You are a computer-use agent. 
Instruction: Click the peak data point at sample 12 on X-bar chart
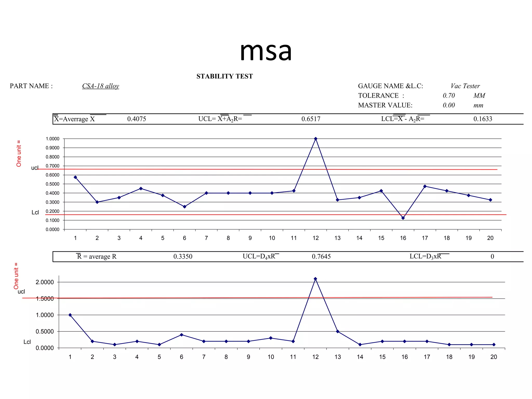tap(316, 139)
